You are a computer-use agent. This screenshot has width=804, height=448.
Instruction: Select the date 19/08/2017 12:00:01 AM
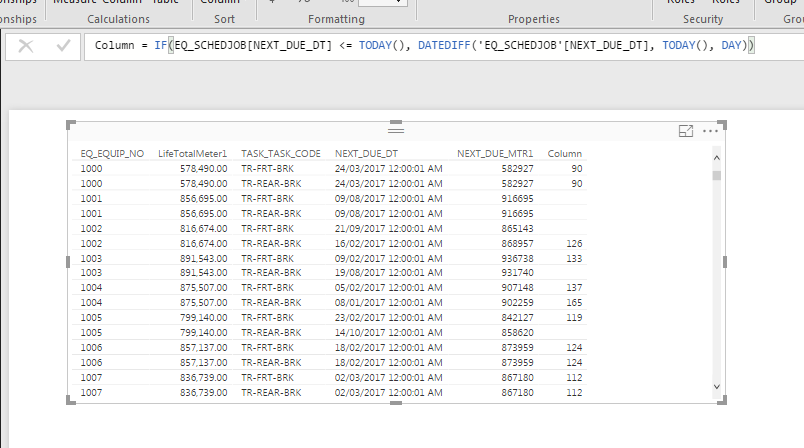click(389, 273)
